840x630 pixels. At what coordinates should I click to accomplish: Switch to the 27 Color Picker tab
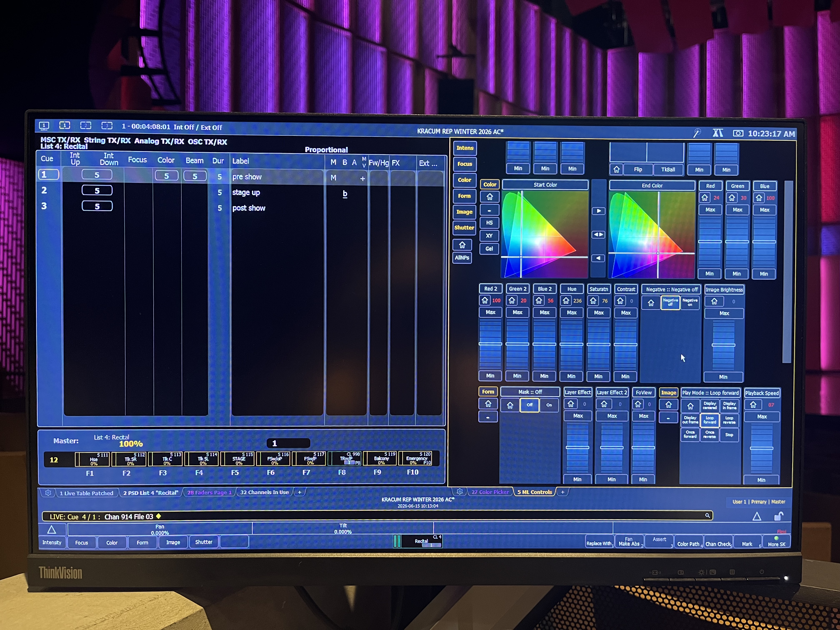[490, 492]
